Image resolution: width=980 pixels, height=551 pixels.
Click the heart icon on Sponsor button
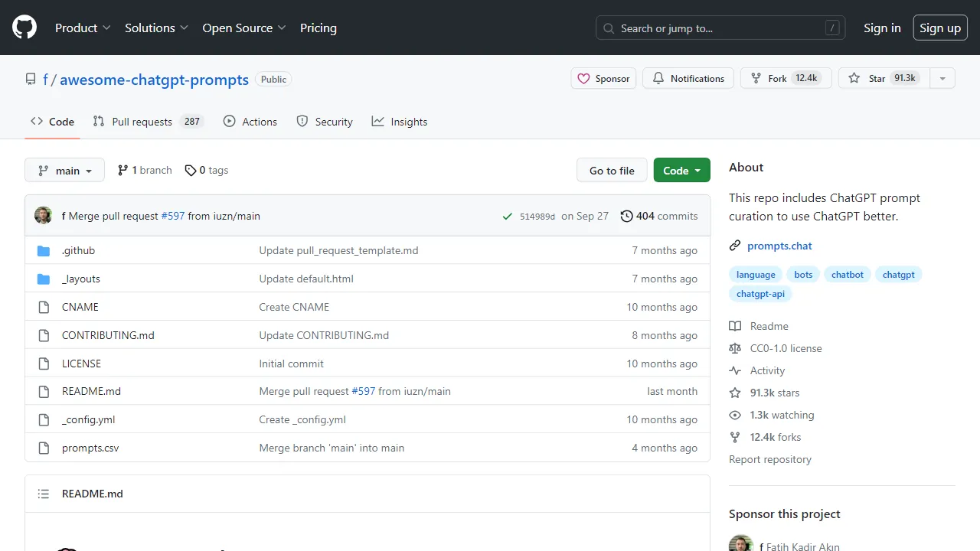coord(583,79)
